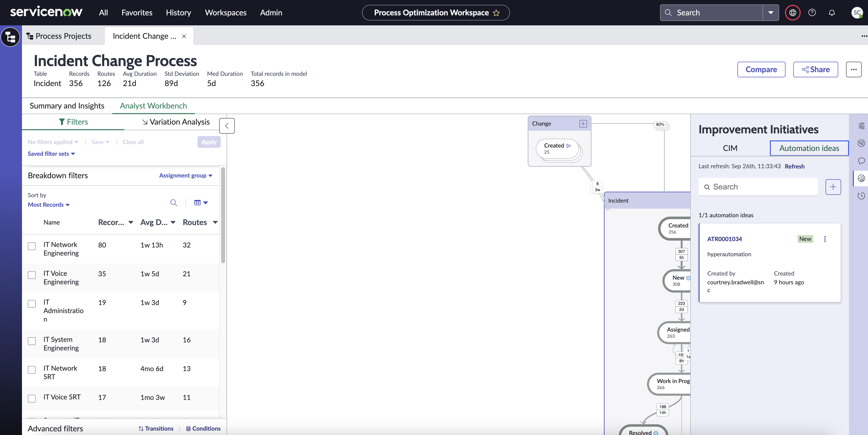
Task: Check the IT Administration checkbox
Action: tap(32, 304)
